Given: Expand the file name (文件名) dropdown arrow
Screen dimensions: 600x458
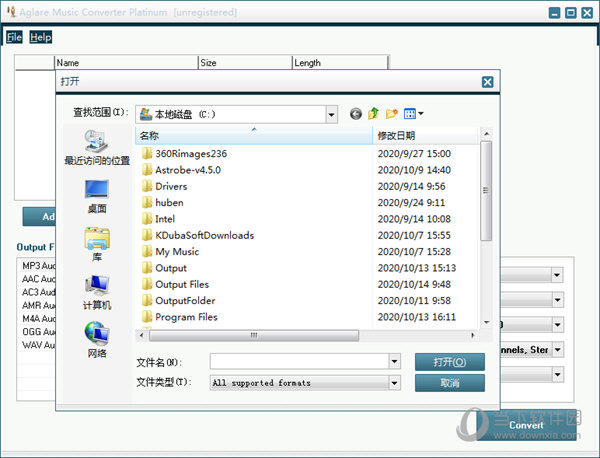Looking at the screenshot, I should pos(395,361).
